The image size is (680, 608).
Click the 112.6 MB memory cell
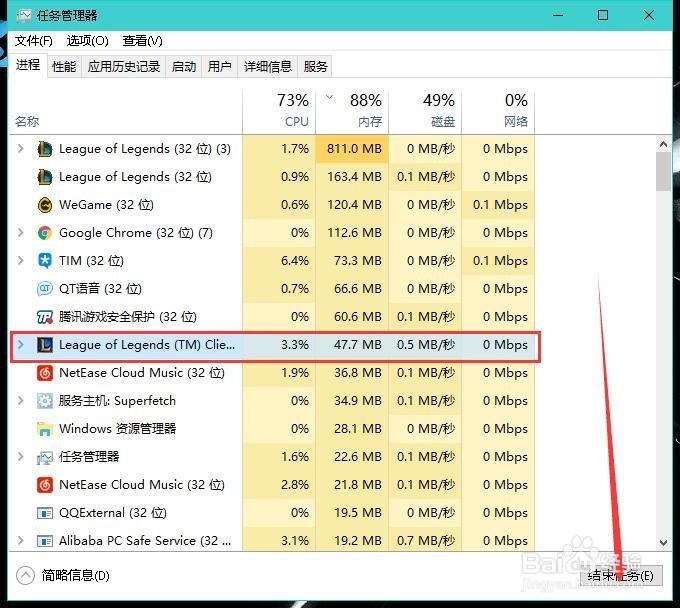coord(352,233)
